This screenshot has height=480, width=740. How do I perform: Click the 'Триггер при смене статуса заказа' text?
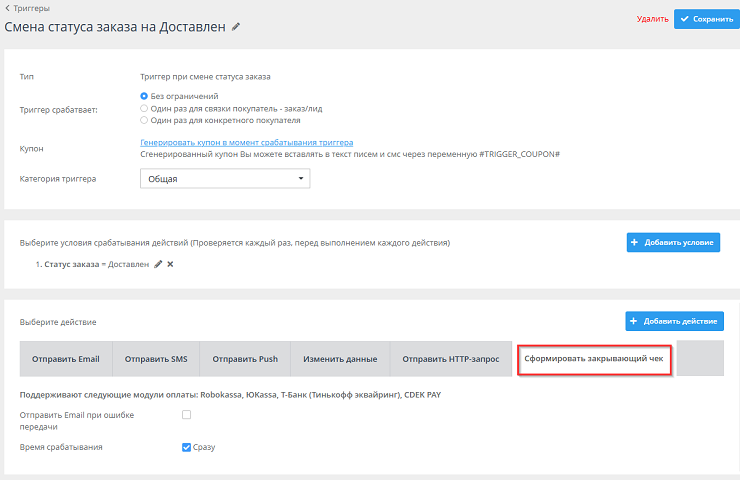point(205,77)
